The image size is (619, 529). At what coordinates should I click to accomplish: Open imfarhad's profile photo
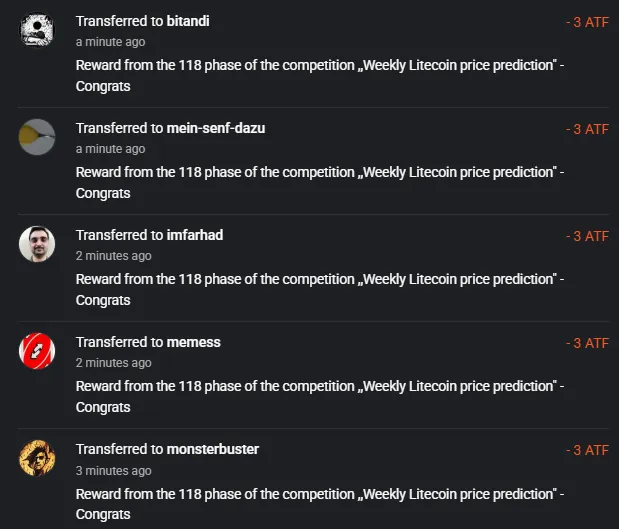(37, 244)
